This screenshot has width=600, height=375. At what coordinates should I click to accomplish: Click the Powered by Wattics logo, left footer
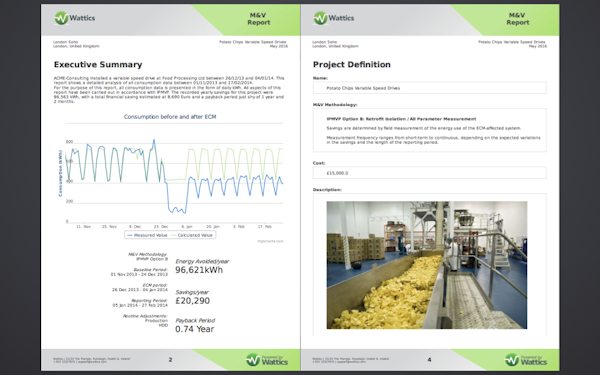(x=267, y=360)
